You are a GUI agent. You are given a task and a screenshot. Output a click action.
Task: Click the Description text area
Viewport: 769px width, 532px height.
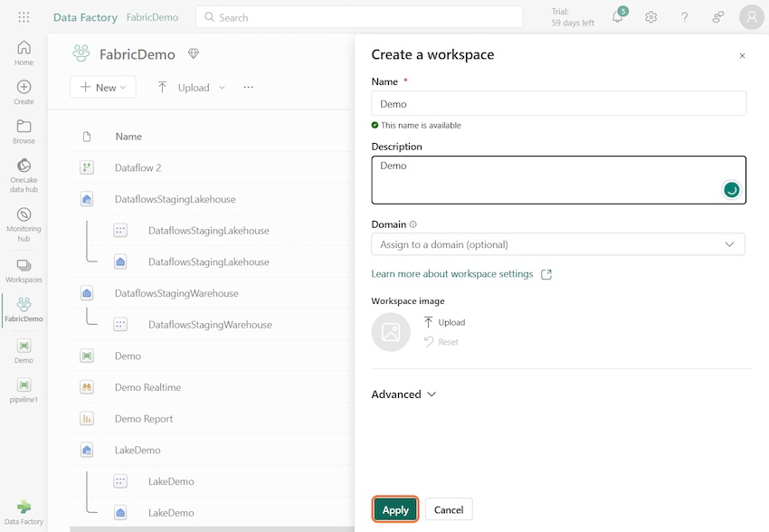[x=558, y=180]
